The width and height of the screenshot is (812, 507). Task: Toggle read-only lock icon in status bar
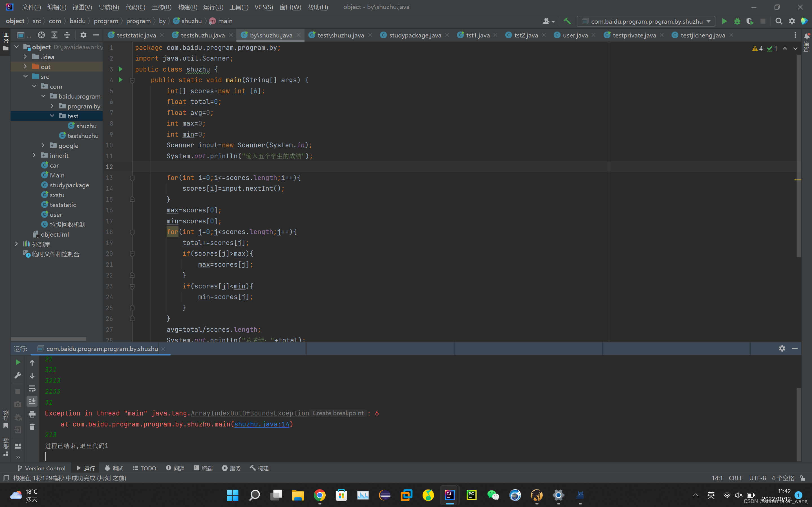(x=802, y=478)
